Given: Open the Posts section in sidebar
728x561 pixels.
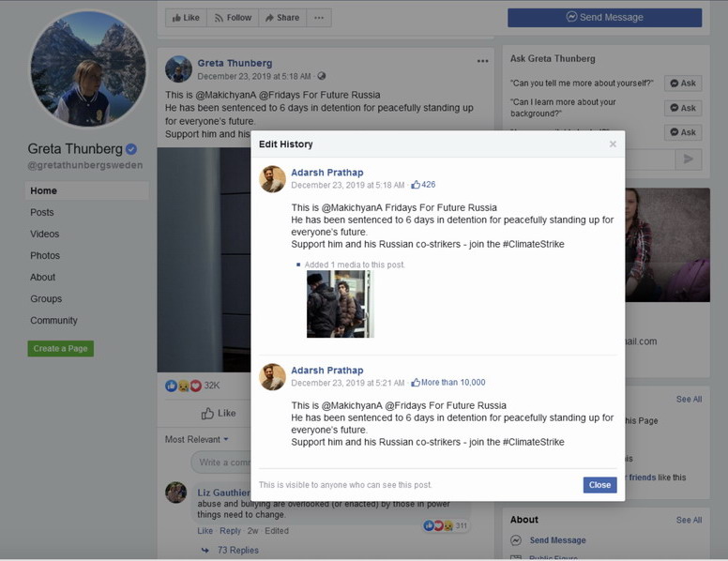Looking at the screenshot, I should click(42, 213).
